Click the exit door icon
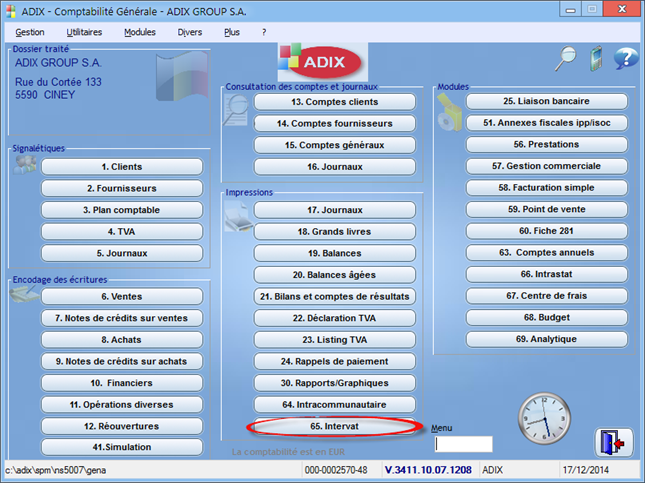The height and width of the screenshot is (483, 645). (x=613, y=442)
